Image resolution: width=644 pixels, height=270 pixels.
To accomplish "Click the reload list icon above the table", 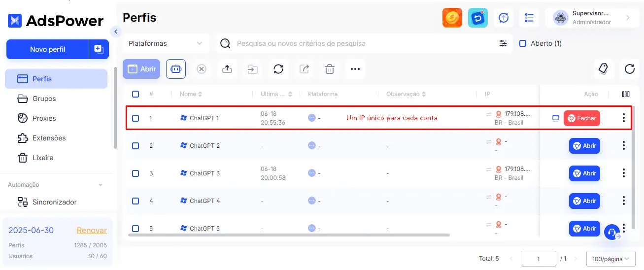I will pyautogui.click(x=629, y=69).
